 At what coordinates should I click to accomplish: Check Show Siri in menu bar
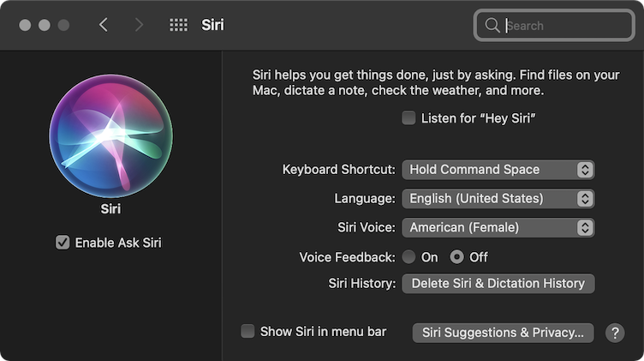coord(247,331)
